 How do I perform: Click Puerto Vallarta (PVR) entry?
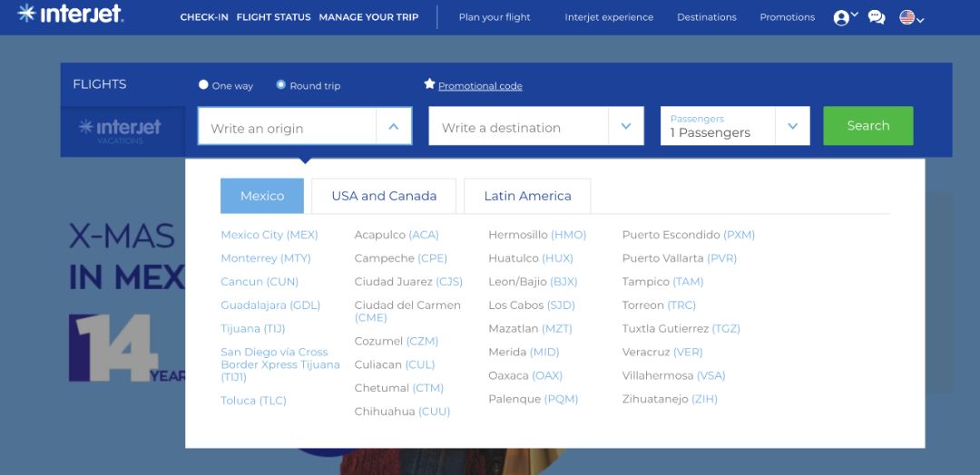[x=680, y=258]
